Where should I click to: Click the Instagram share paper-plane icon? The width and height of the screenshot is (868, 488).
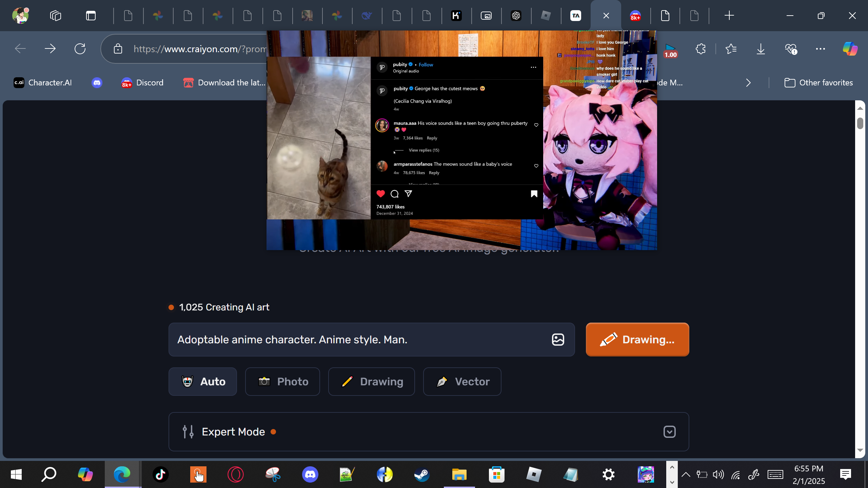coord(408,194)
